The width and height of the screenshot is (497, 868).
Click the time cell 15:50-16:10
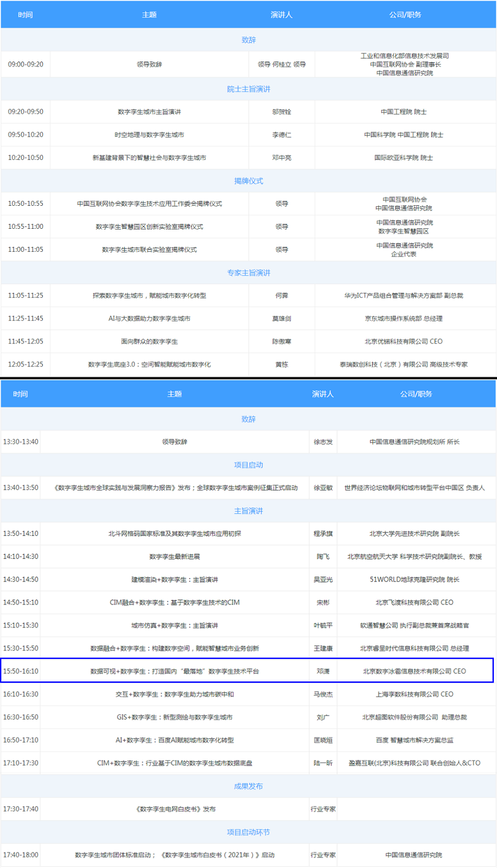tap(21, 672)
